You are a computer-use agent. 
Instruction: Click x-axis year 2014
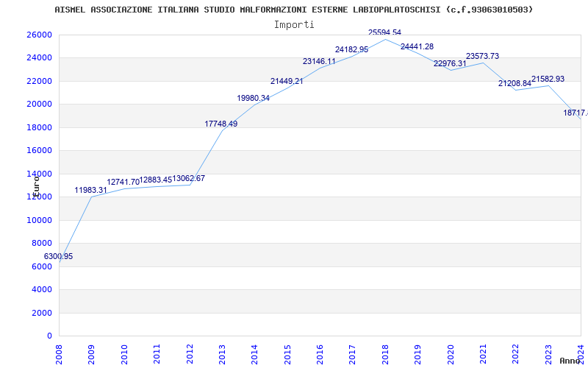click(x=254, y=354)
